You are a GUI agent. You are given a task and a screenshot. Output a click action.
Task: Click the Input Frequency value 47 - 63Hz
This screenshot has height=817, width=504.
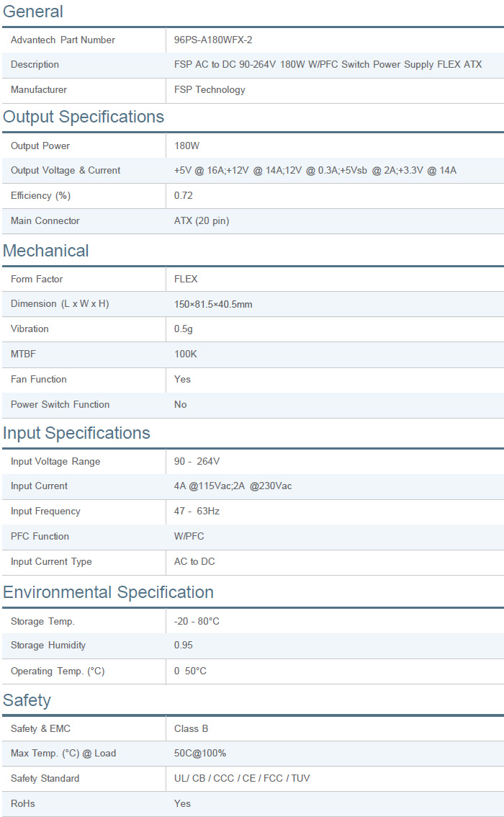[x=197, y=512]
